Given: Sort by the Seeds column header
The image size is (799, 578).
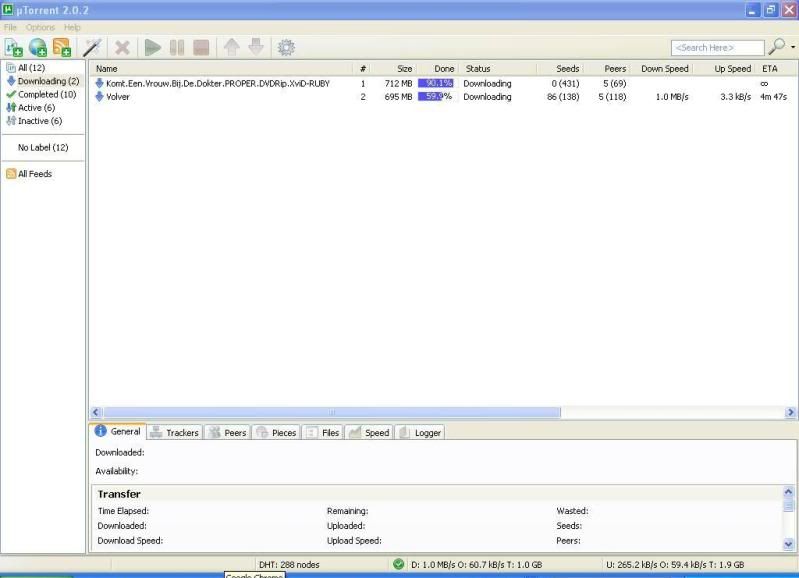Looking at the screenshot, I should click(567, 69).
